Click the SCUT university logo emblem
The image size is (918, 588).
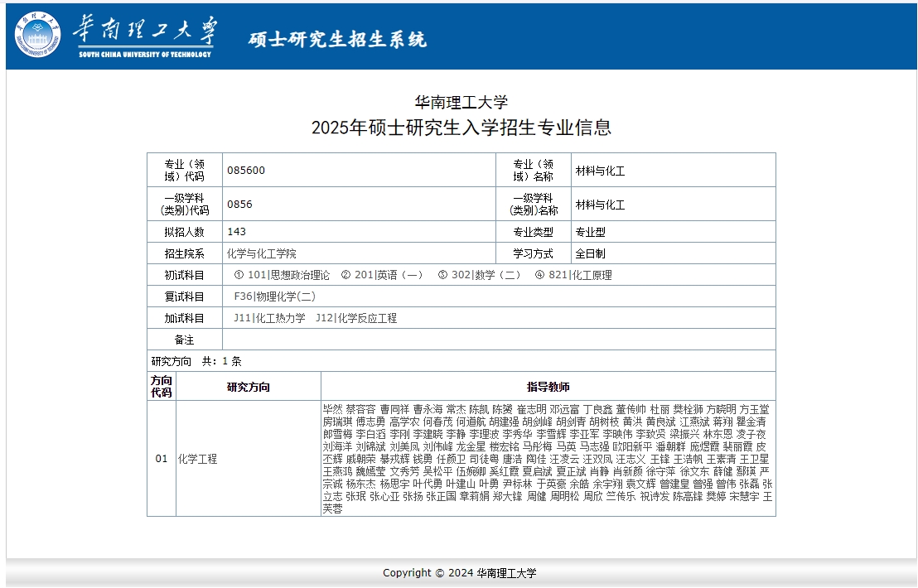37,35
